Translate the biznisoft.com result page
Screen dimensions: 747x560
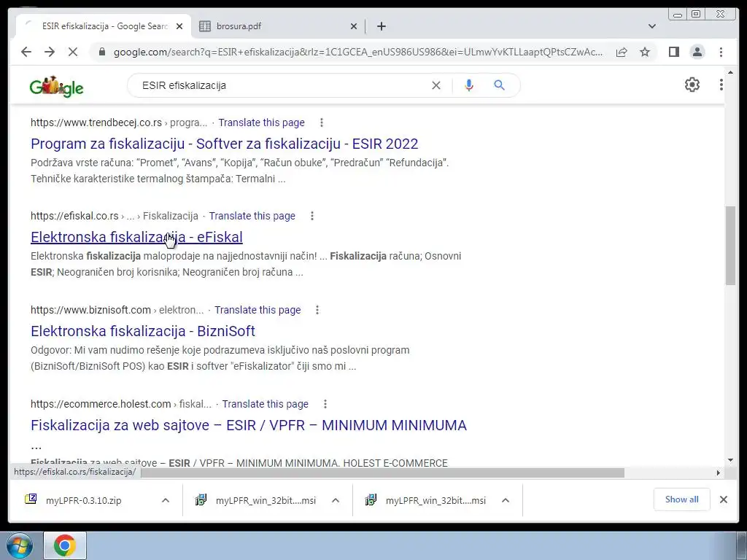tap(258, 310)
